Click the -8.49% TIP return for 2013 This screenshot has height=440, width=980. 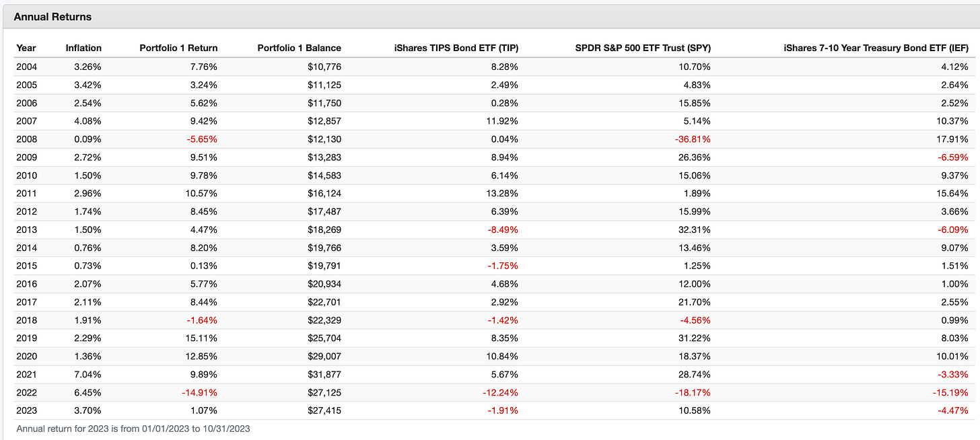503,231
